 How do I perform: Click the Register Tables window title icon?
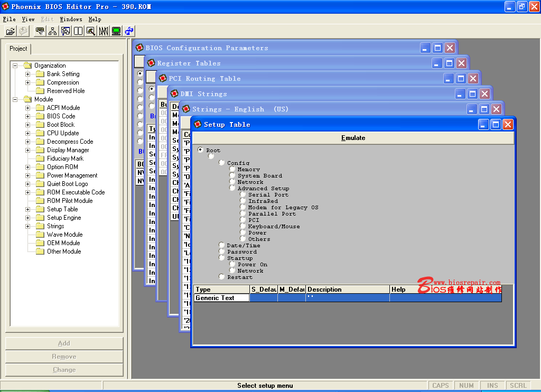click(151, 63)
